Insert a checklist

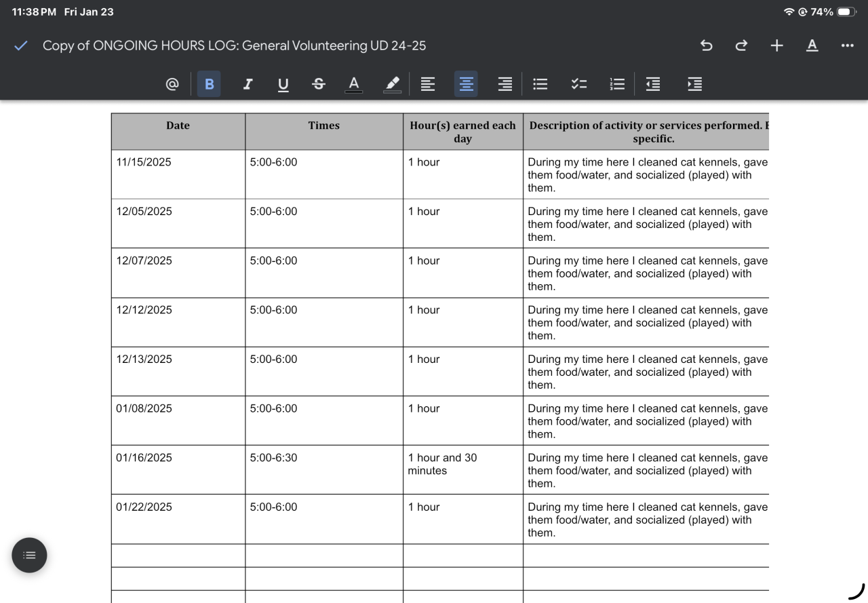[578, 84]
